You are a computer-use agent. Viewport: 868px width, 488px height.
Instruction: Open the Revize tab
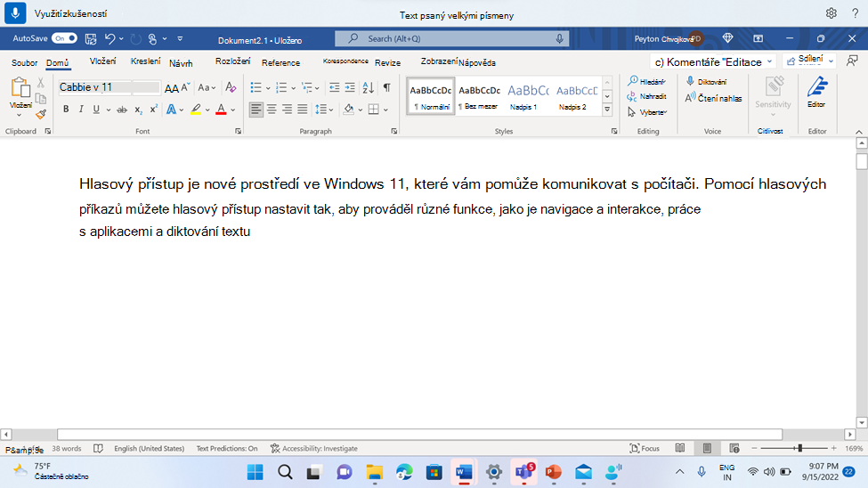(387, 63)
